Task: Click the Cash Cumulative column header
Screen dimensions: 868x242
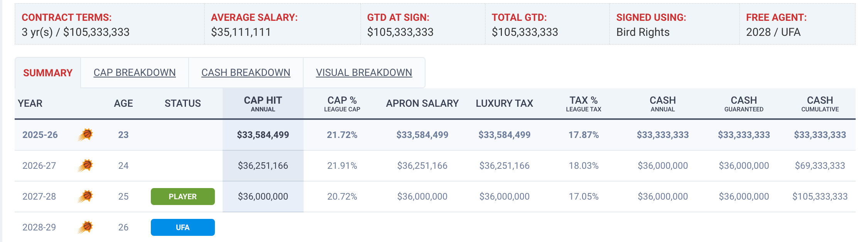Action: (x=820, y=104)
